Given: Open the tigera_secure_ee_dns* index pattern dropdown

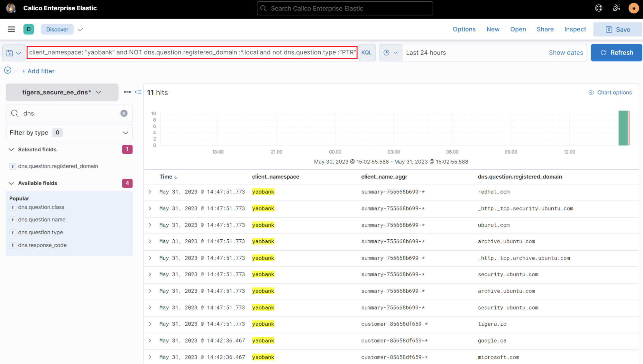Looking at the screenshot, I should [62, 92].
